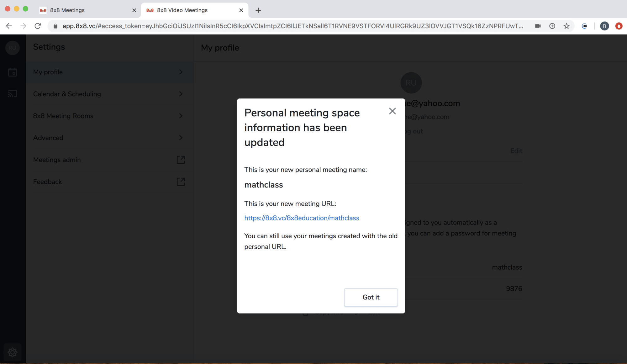Reload the page
This screenshot has width=627, height=364.
[38, 26]
